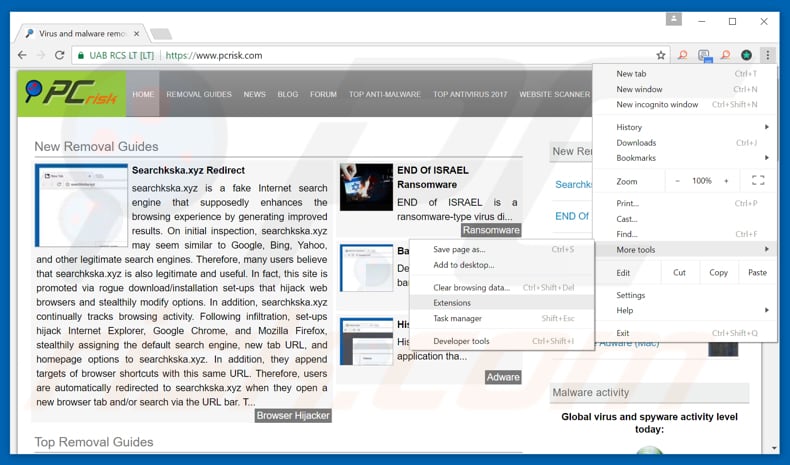Viewport: 790px width, 465px height.
Task: Open Settings from Chrome menu
Action: click(x=685, y=295)
